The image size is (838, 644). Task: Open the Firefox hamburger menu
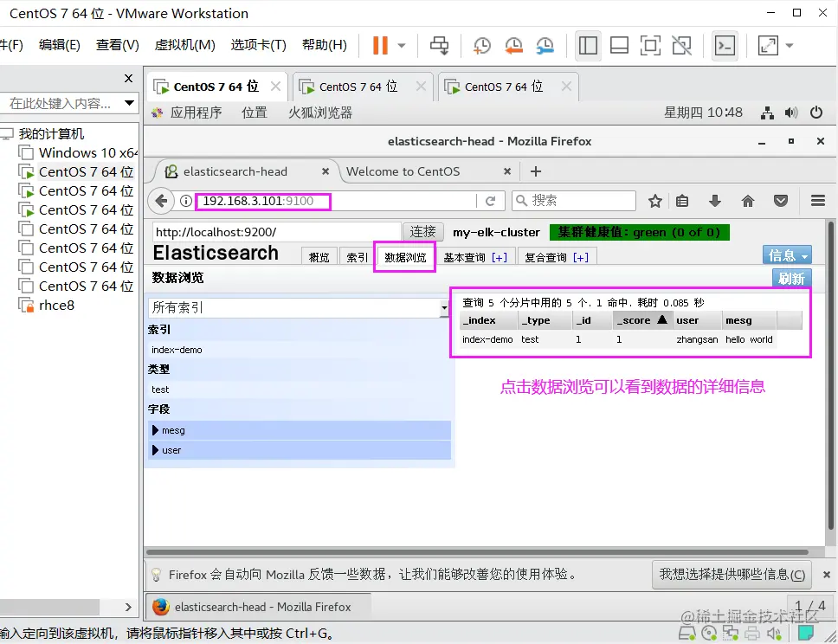click(818, 201)
